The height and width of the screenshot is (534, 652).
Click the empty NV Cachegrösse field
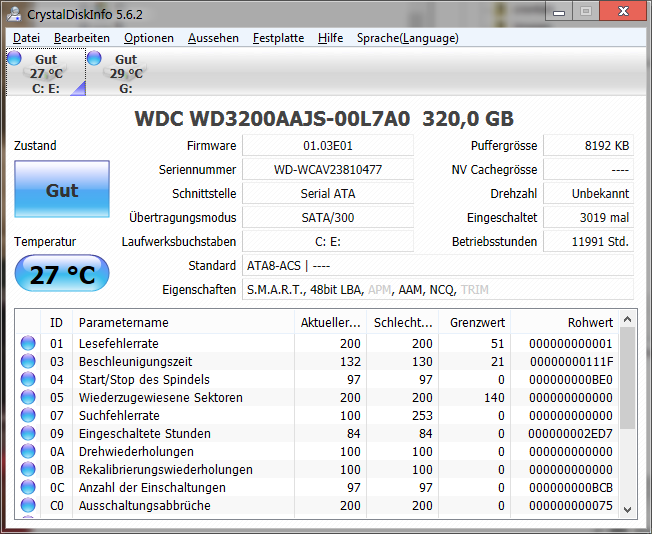[x=588, y=170]
